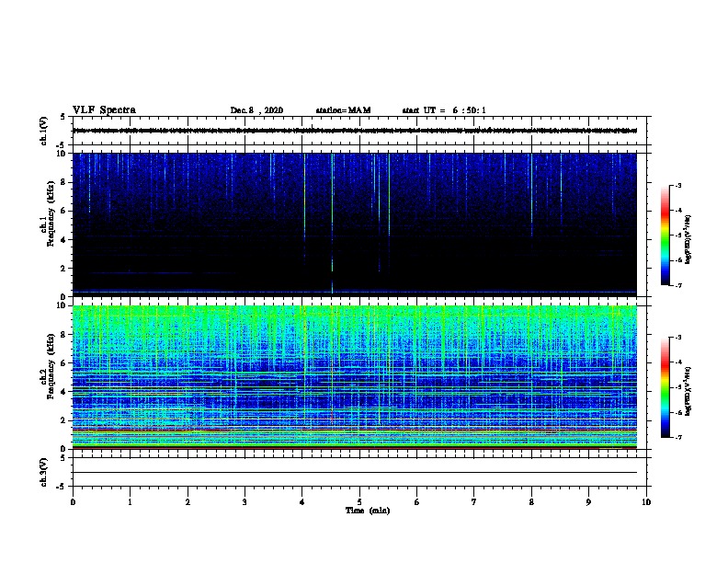Click the flat ch.3 voltage trace line

point(354,473)
